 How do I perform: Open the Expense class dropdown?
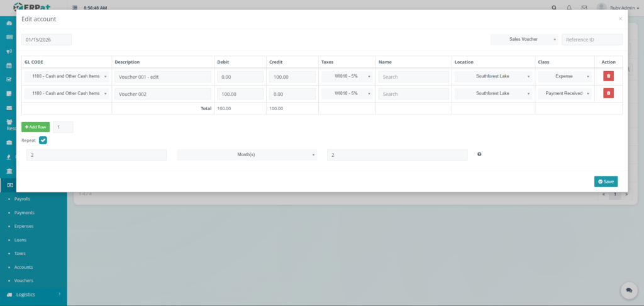click(564, 76)
